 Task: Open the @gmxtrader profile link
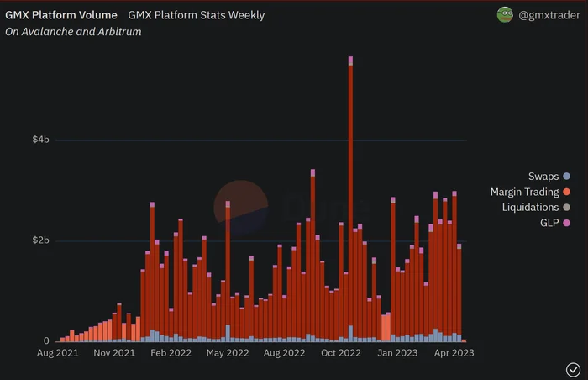(x=549, y=15)
